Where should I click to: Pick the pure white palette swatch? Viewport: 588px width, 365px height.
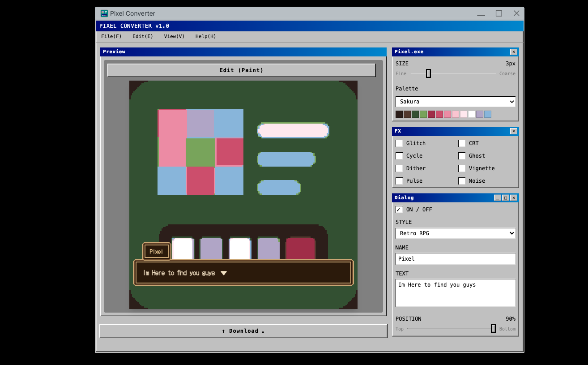(x=472, y=114)
